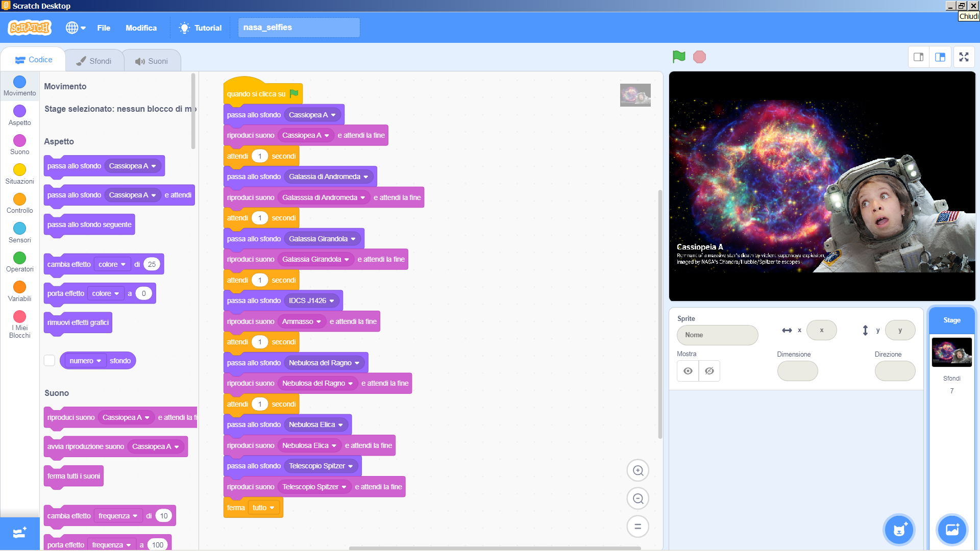This screenshot has width=980, height=551.
Task: Open Galassia Girandola sound dropdown
Action: [315, 259]
